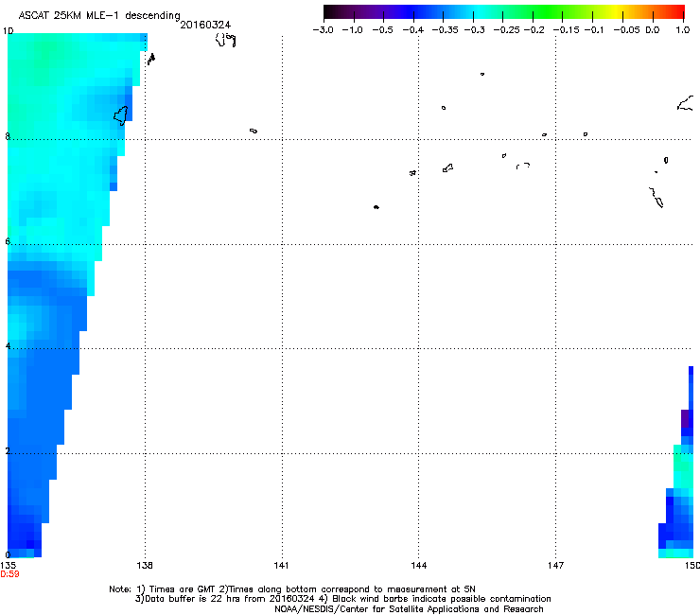Click the 'Times are GMT' note line
Screen dimensions: 700x615
[x=292, y=589]
